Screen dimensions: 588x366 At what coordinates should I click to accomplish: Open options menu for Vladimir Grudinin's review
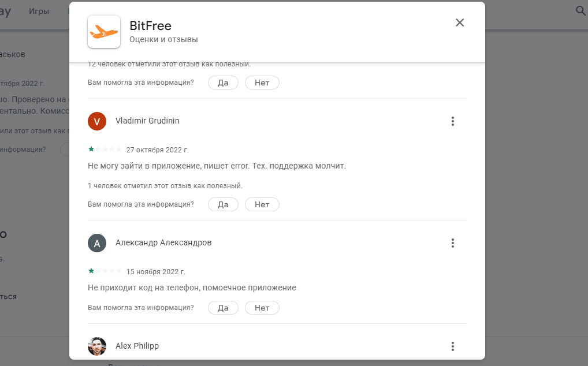pos(453,121)
